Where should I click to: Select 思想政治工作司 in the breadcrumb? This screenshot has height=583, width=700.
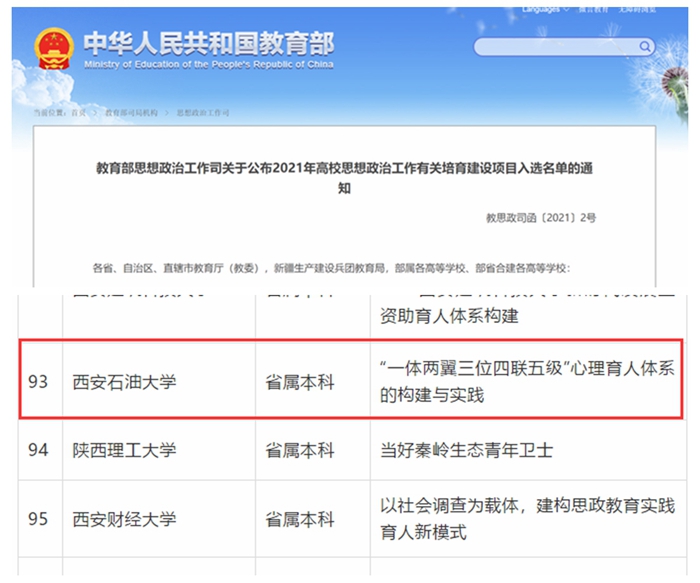point(203,113)
